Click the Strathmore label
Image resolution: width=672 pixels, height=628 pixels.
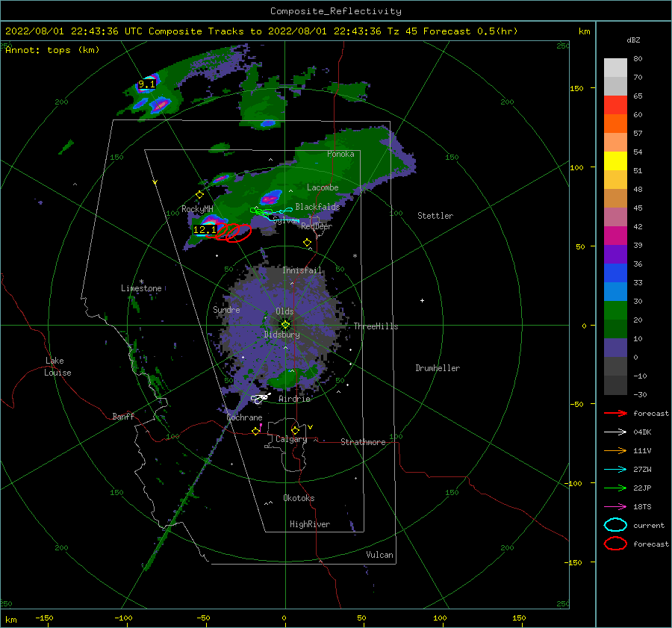coord(363,442)
